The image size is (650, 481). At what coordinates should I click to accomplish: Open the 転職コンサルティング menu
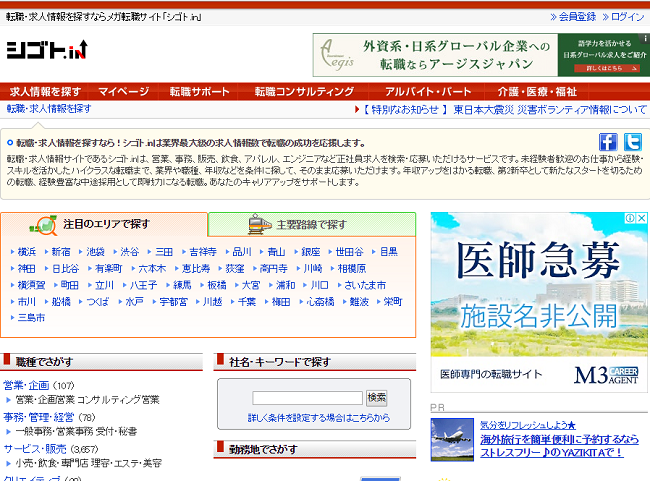click(304, 92)
